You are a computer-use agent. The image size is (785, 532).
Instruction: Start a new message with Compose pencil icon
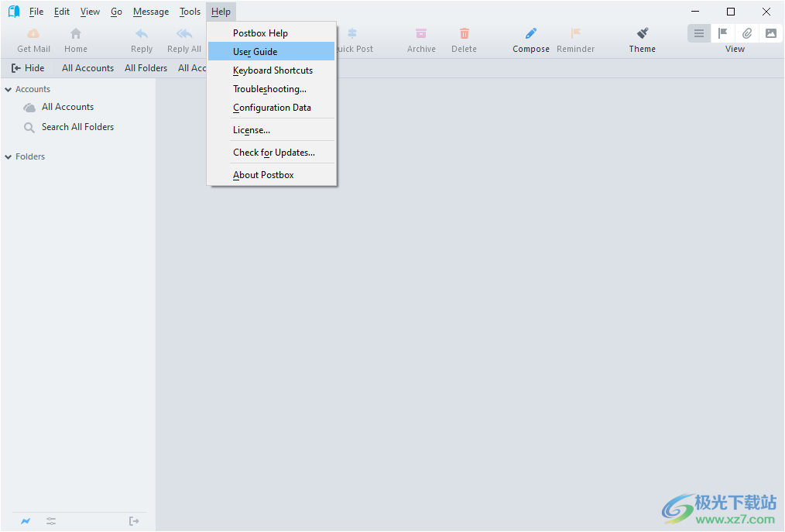[530, 33]
